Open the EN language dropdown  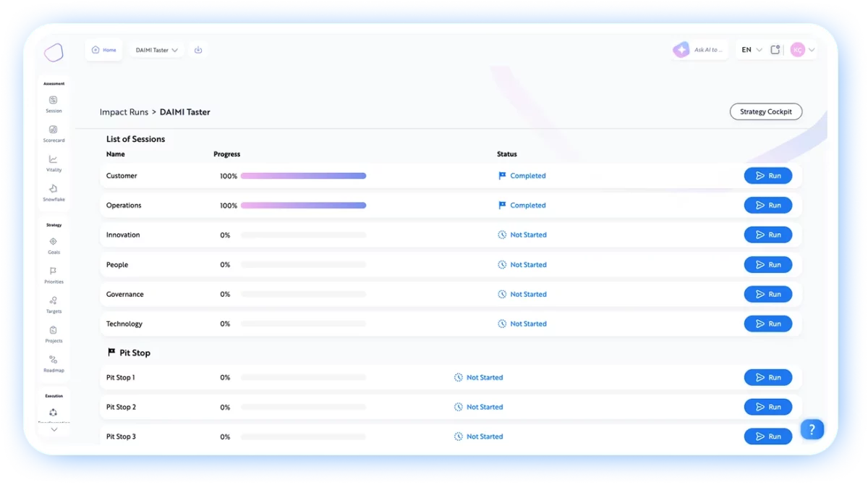(x=752, y=50)
